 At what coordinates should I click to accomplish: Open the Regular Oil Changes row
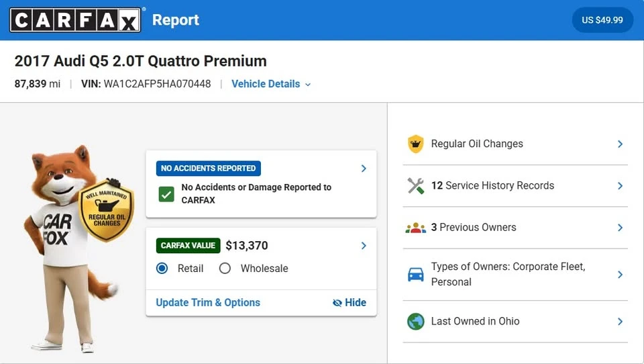click(515, 144)
